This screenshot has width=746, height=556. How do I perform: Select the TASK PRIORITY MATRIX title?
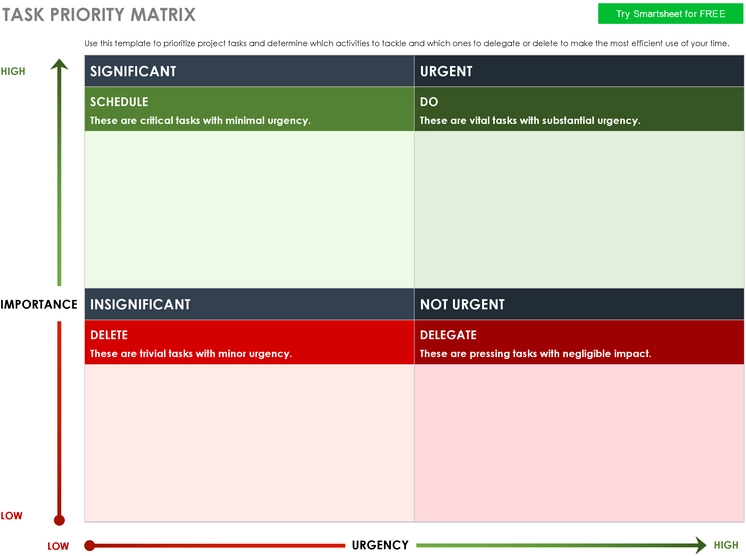99,15
